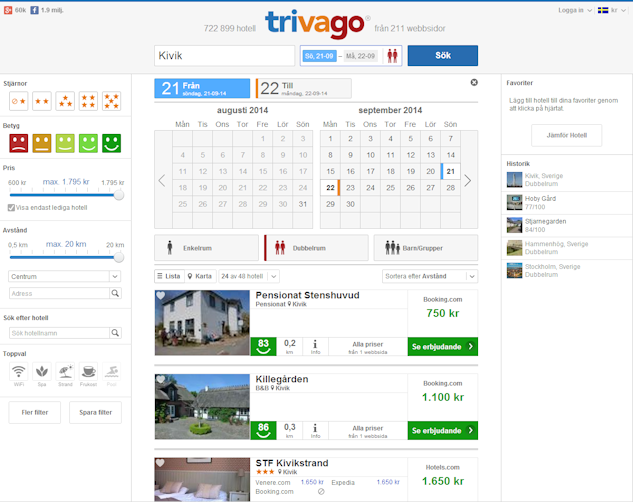Filter by orange neutral face rating
633x502 pixels.
click(x=42, y=143)
